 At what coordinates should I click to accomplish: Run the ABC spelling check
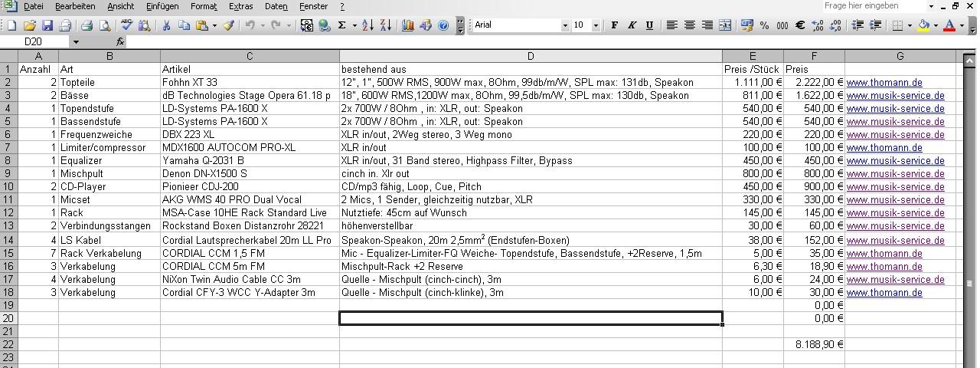tap(126, 25)
